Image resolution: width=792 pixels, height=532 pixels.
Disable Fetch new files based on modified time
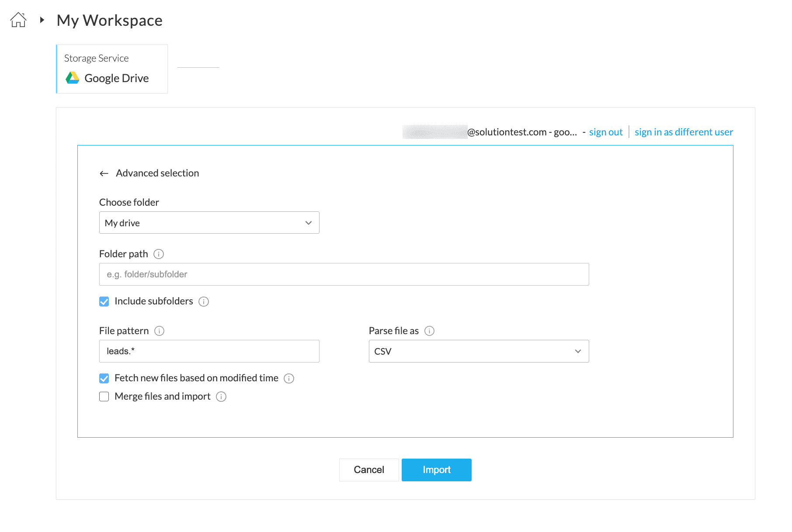coord(104,378)
